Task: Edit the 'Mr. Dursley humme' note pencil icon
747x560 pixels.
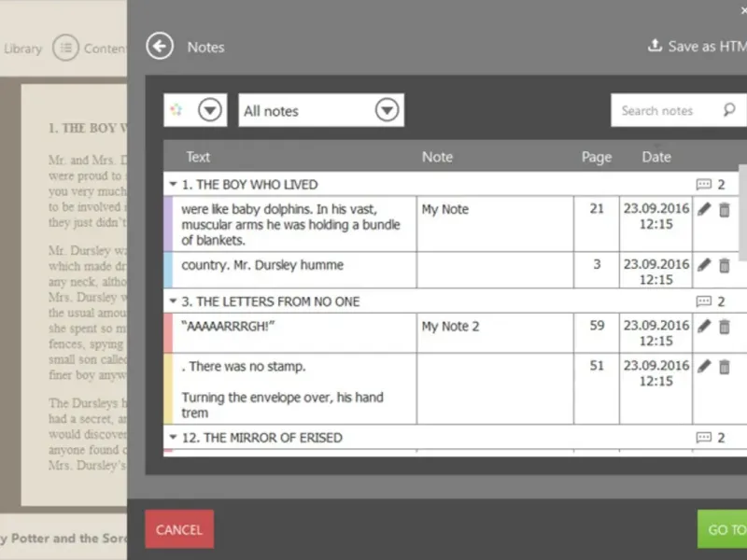Action: point(704,265)
